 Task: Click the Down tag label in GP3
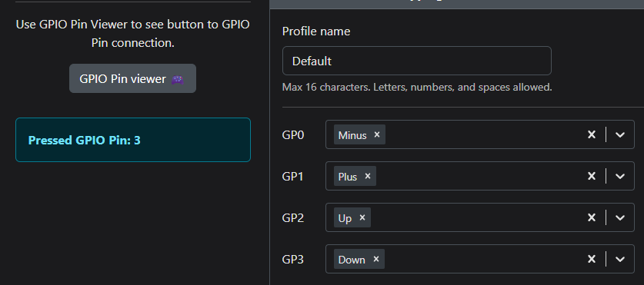tap(352, 260)
